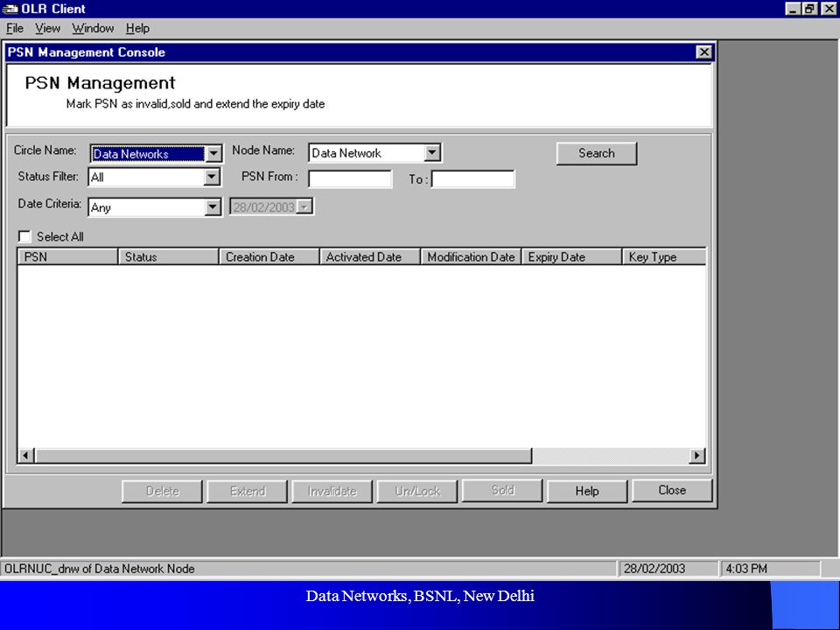Expand the Circle Name dropdown
This screenshot has width=840, height=630.
click(213, 154)
